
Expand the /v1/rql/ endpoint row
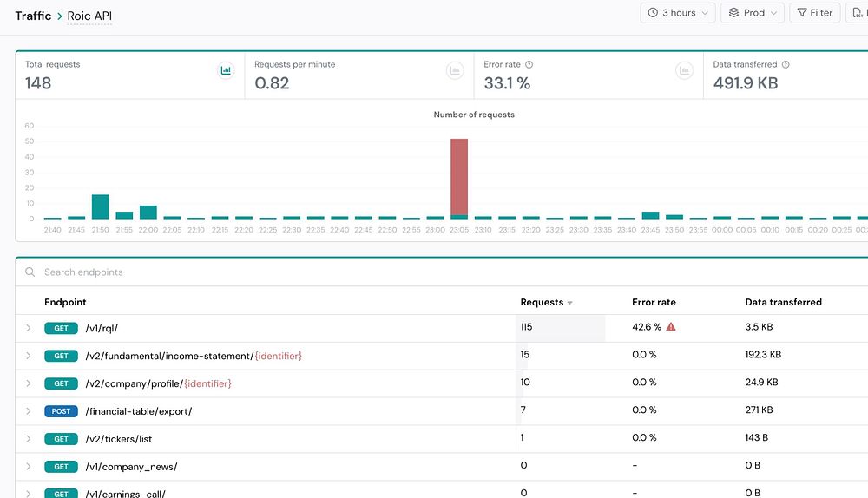tap(29, 328)
